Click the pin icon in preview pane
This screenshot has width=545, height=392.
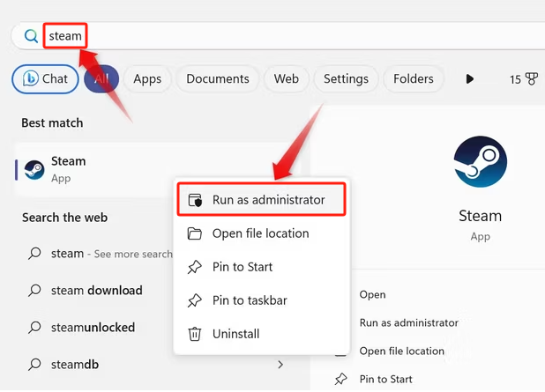point(341,379)
